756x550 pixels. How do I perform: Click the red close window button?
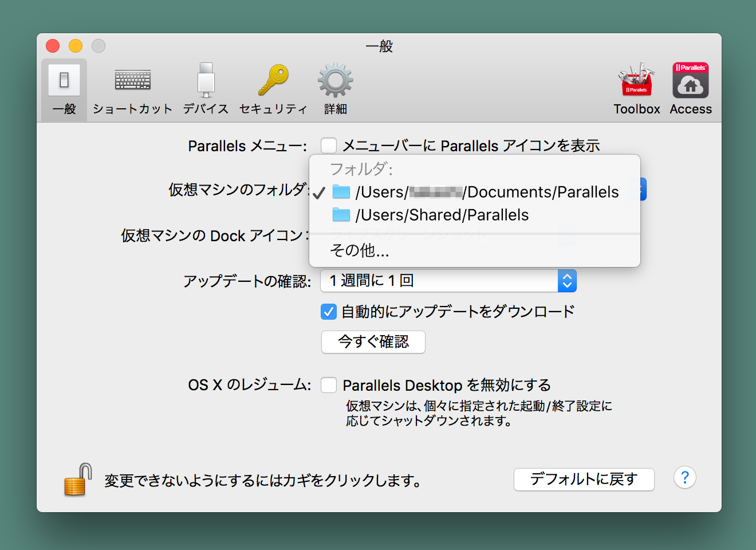[x=53, y=46]
